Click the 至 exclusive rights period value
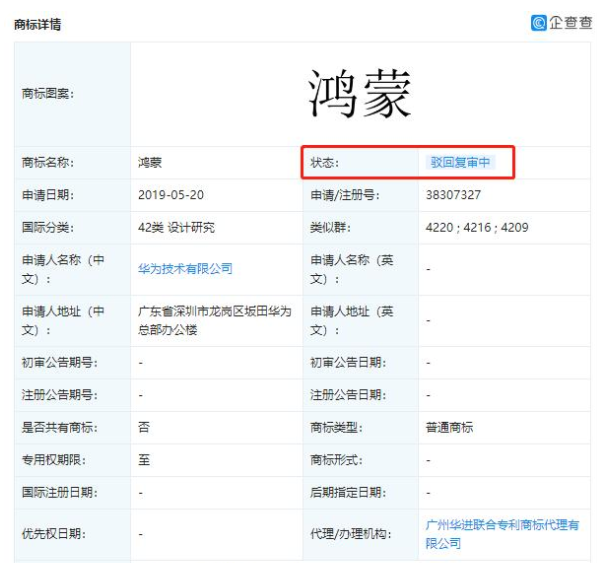Screen dimensions: 597x563 coord(144,460)
